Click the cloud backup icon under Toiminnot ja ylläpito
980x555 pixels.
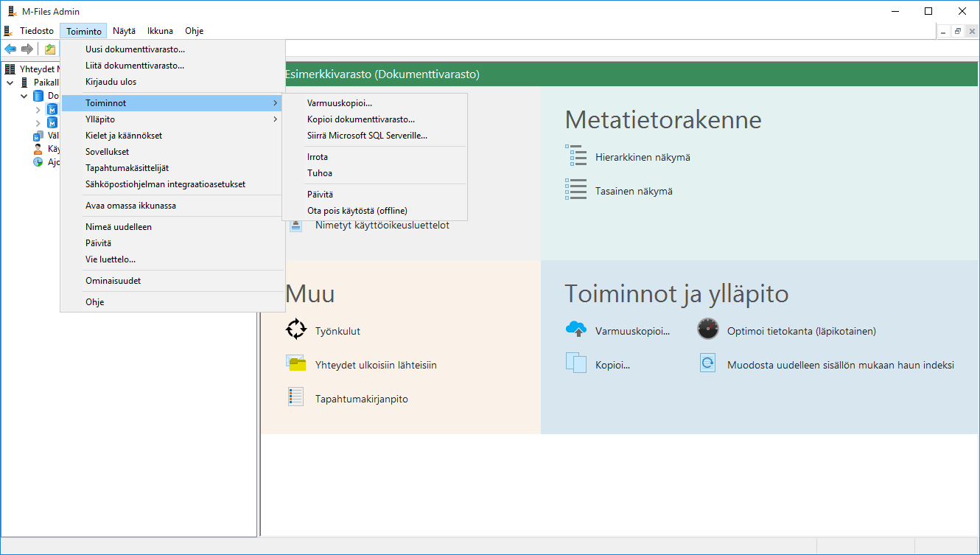coord(575,329)
